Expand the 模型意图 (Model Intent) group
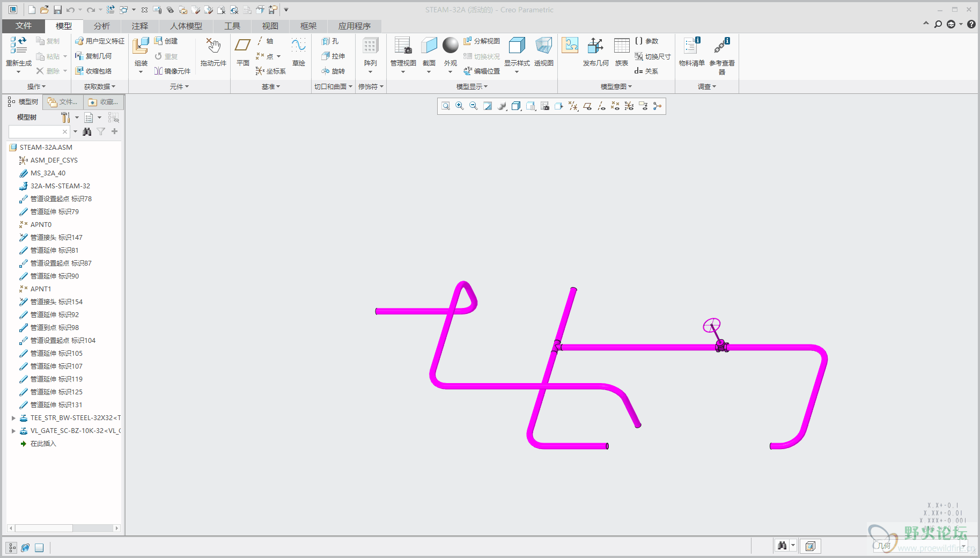Image resolution: width=980 pixels, height=558 pixels. click(x=616, y=86)
